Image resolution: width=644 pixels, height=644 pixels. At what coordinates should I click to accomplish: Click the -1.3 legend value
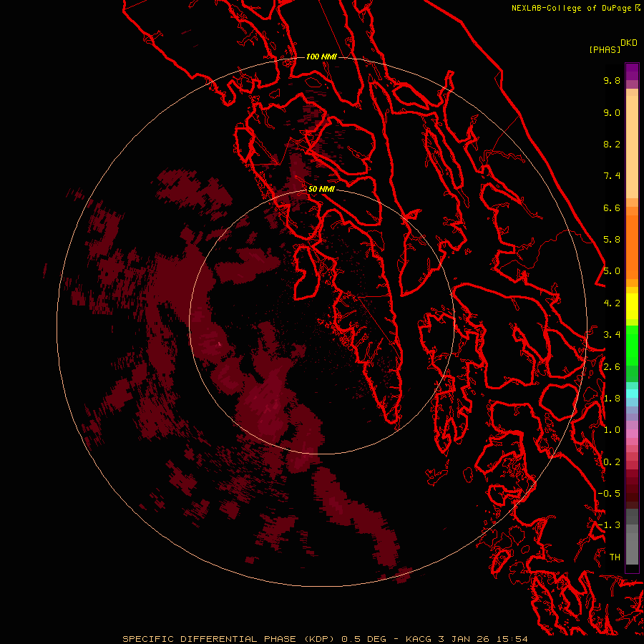[x=609, y=525]
